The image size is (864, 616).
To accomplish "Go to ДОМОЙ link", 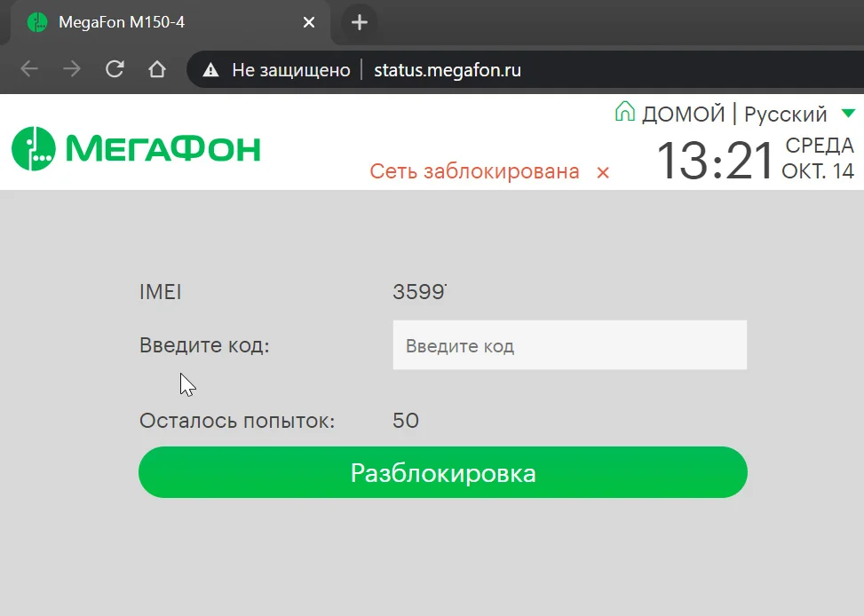I will (x=683, y=114).
